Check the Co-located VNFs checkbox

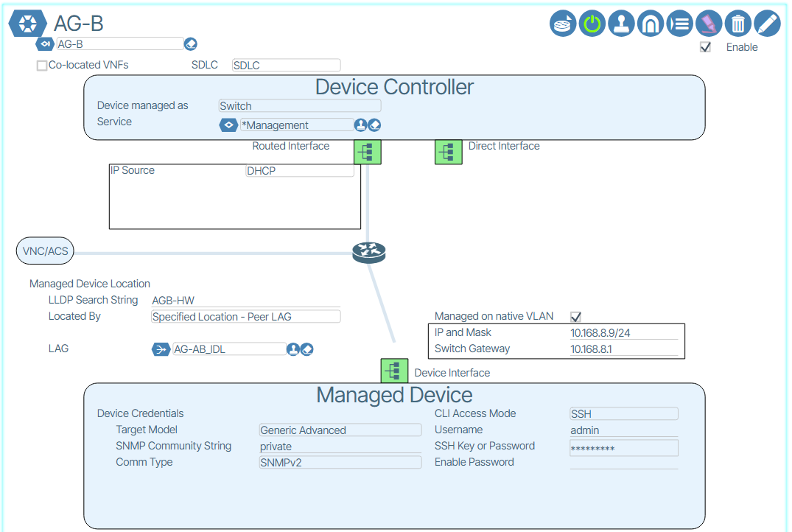42,66
